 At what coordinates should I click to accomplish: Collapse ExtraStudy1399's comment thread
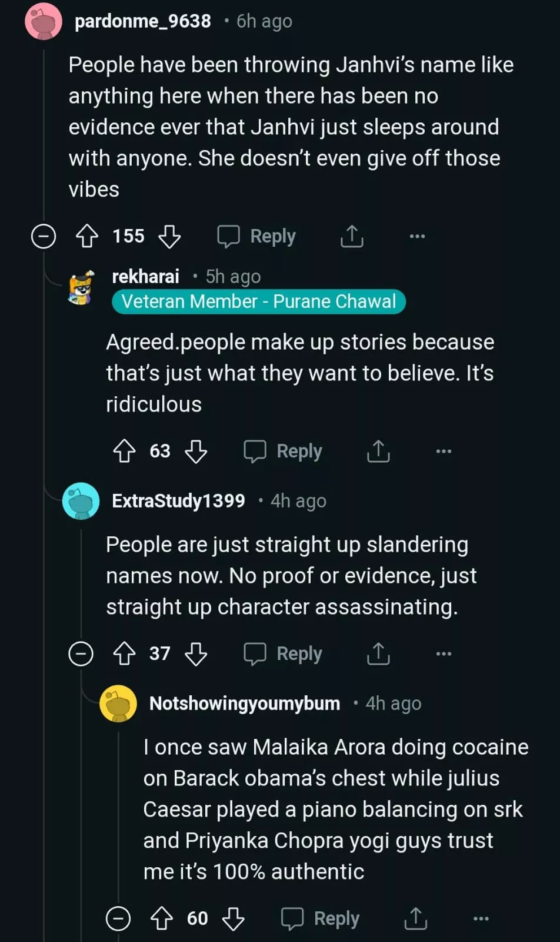[x=81, y=654]
